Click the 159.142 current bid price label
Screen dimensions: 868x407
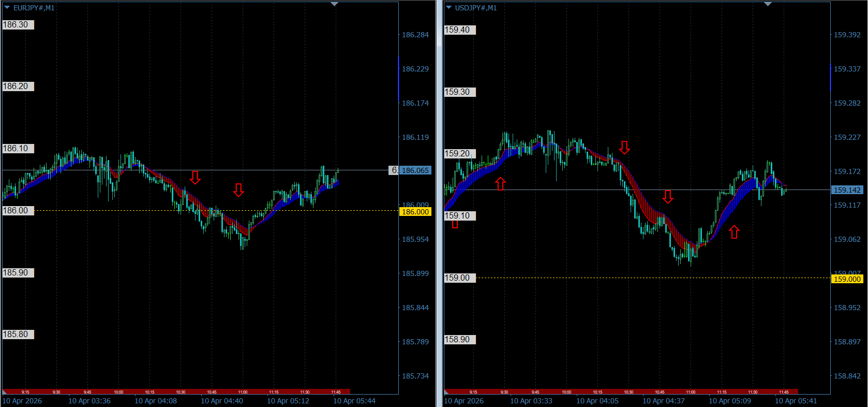(x=847, y=190)
